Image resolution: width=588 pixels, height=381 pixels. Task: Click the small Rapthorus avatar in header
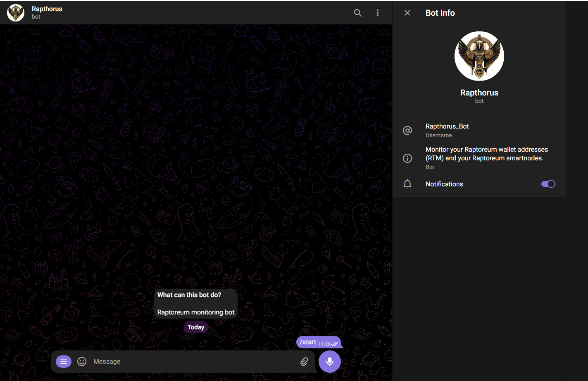pyautogui.click(x=16, y=13)
